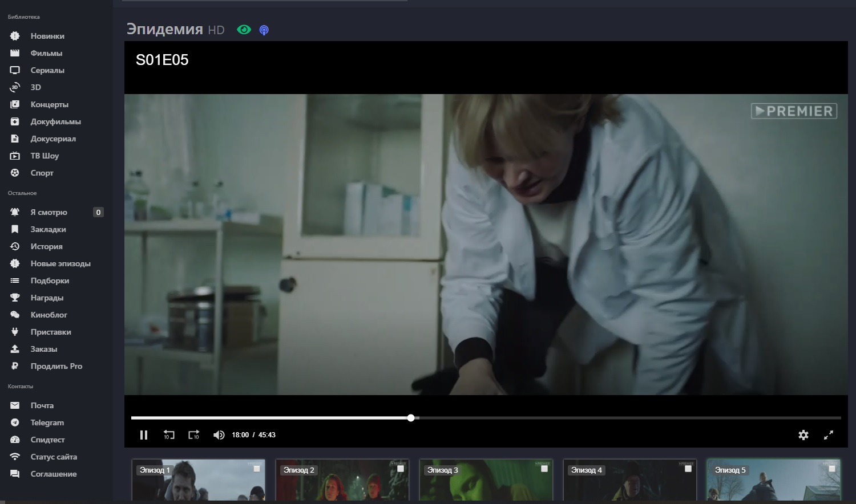Rewind the video 10 seconds

[x=169, y=435]
